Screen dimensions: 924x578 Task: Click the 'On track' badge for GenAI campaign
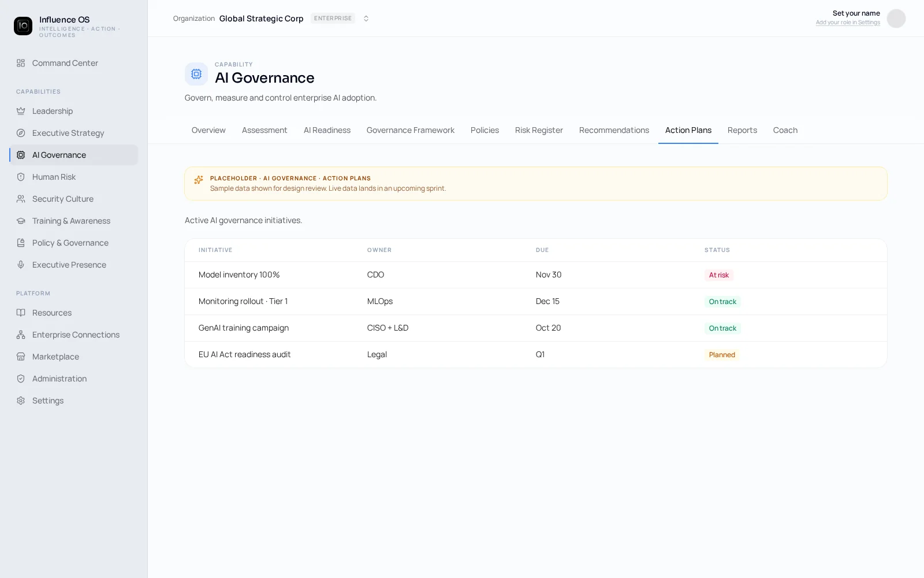point(722,328)
